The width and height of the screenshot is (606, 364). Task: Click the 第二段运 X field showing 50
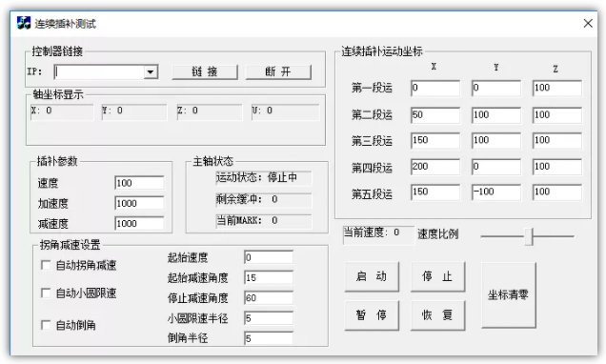435,115
